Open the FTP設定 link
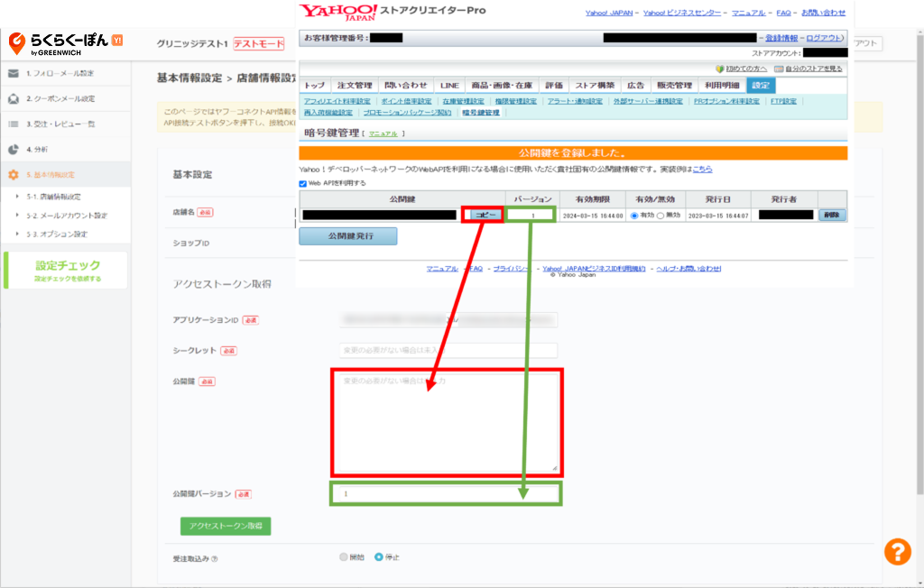Screen dimensions: 924x588 click(783, 101)
